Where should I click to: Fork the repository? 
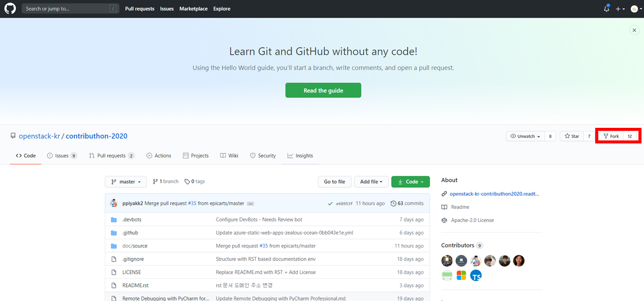[x=611, y=136]
